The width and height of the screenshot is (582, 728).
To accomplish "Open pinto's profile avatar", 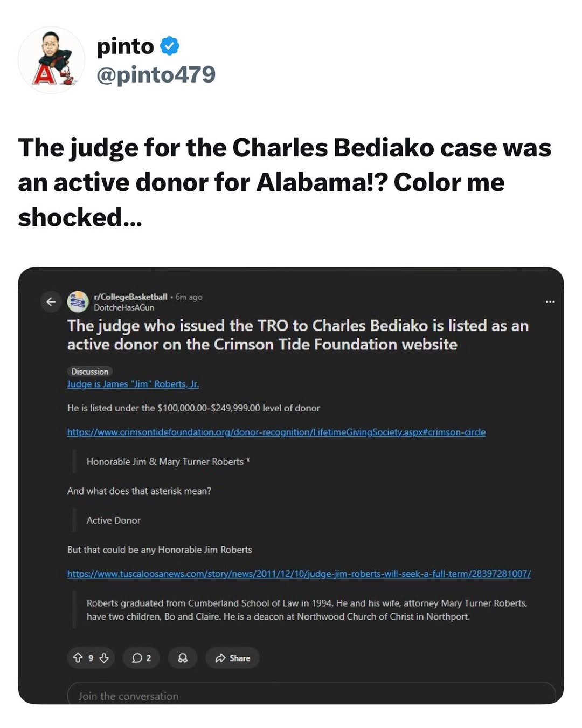I will 51,60.
